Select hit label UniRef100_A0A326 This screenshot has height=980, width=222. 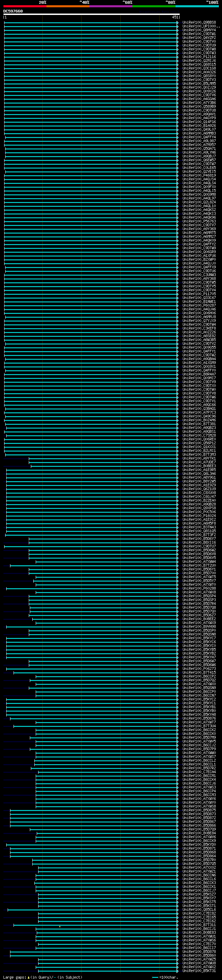(199, 72)
